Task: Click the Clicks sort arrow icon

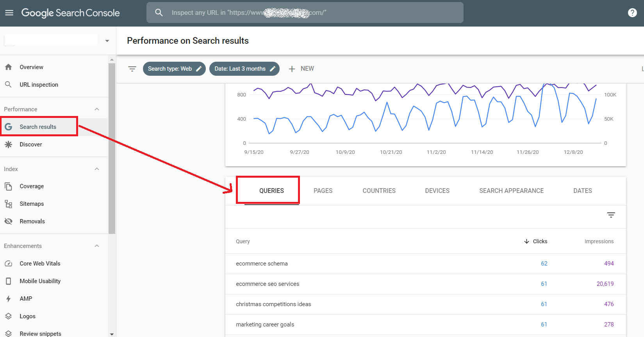Action: [x=526, y=241]
